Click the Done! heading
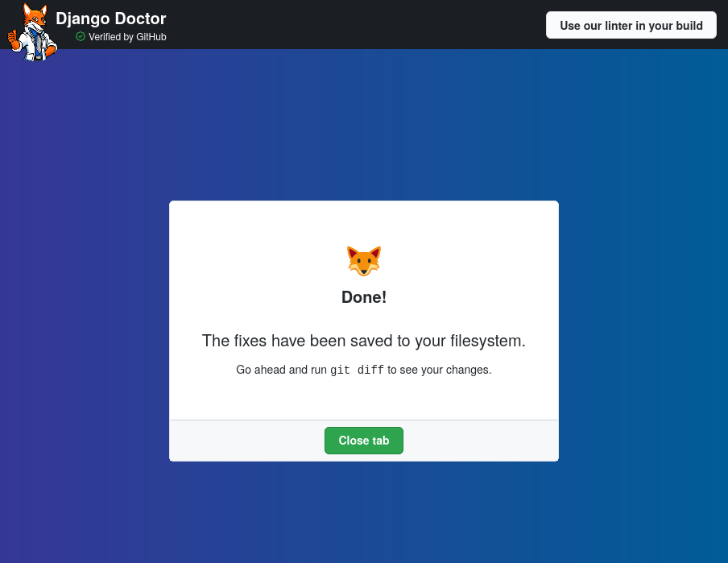This screenshot has width=728, height=563. click(x=363, y=297)
